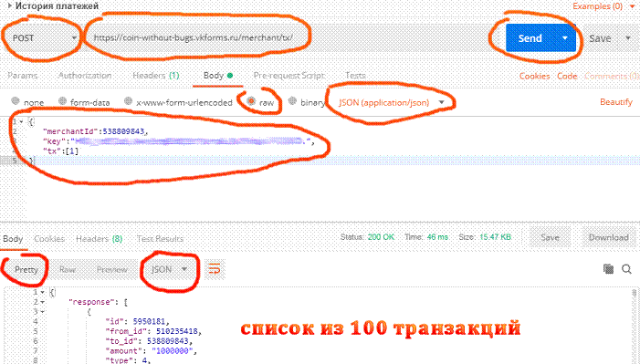This screenshot has height=364, width=640.
Task: Click the blue Send button
Action: coord(530,38)
